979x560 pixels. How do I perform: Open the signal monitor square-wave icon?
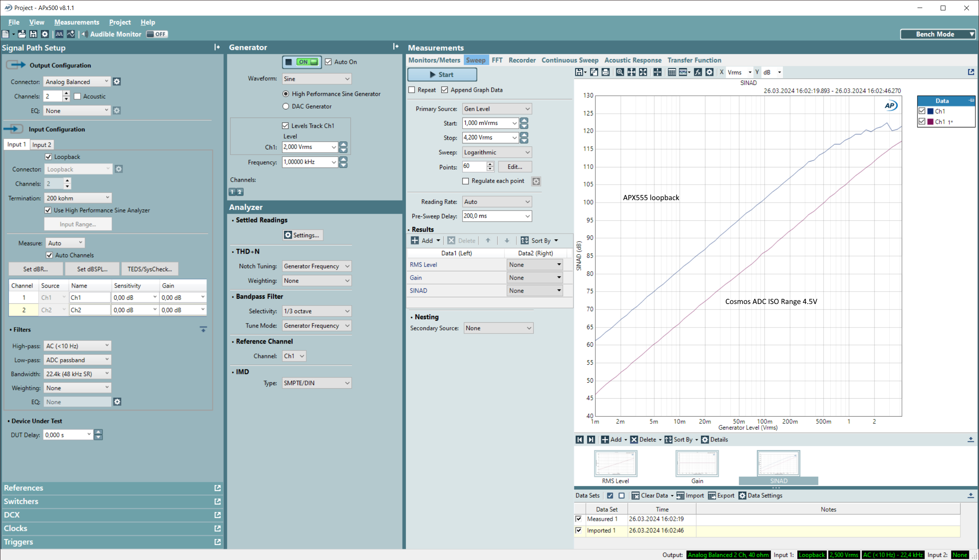pos(59,34)
